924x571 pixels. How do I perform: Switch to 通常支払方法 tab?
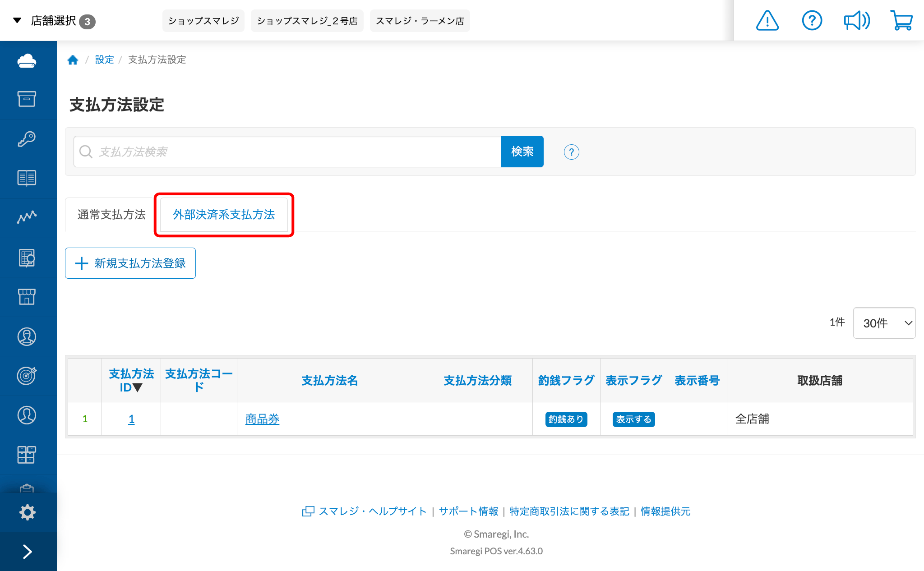coord(111,215)
